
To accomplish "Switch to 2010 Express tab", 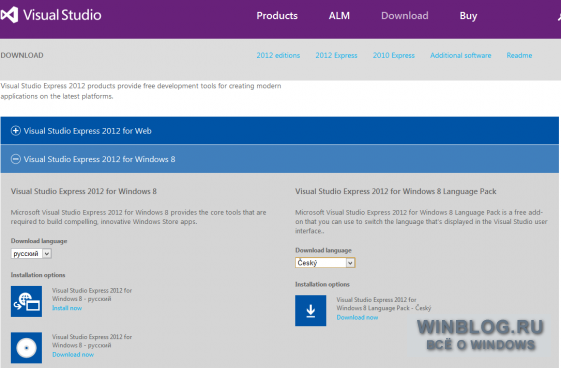I will click(394, 55).
